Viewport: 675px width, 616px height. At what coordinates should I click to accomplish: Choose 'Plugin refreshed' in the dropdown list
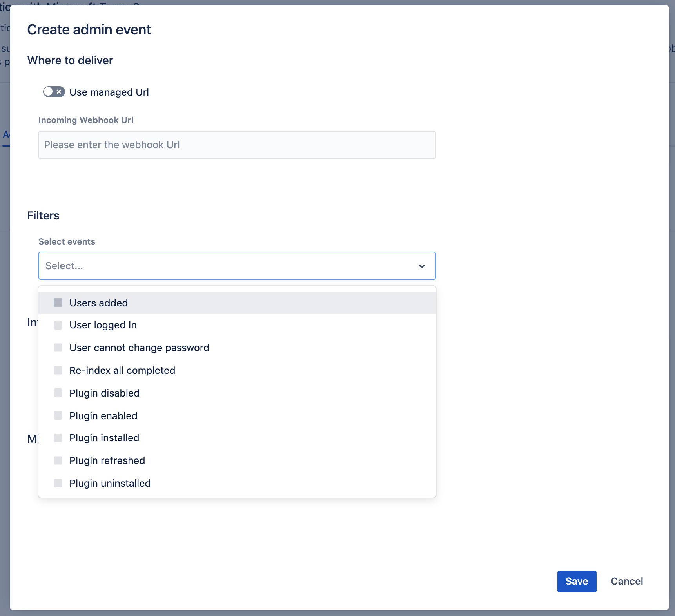[x=107, y=461]
